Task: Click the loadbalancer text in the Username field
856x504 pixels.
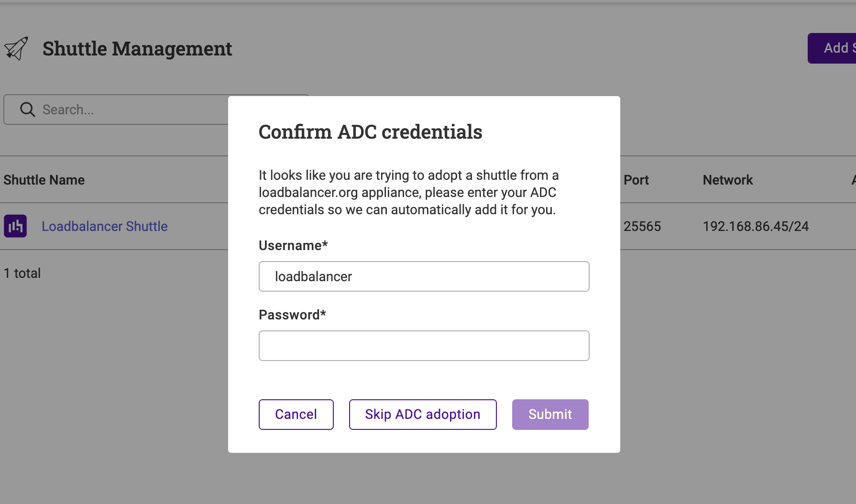Action: pos(313,276)
